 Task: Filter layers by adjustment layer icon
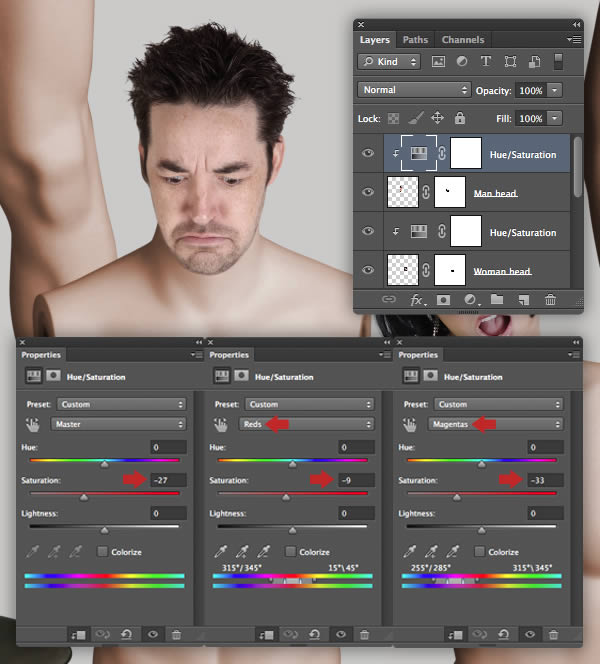point(462,62)
